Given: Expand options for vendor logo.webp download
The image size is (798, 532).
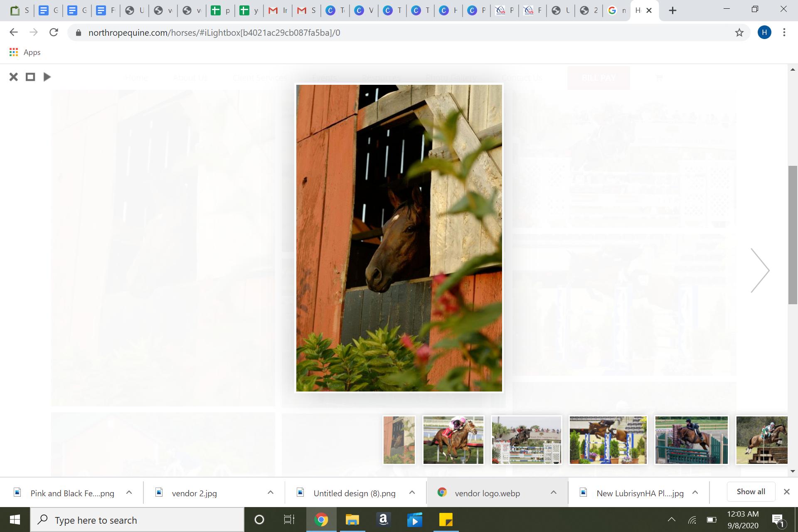Looking at the screenshot, I should (553, 493).
